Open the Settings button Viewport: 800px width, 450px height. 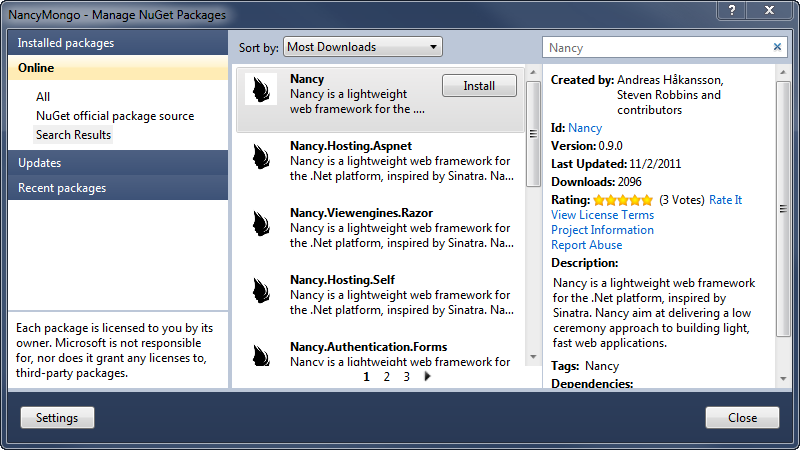[x=57, y=418]
